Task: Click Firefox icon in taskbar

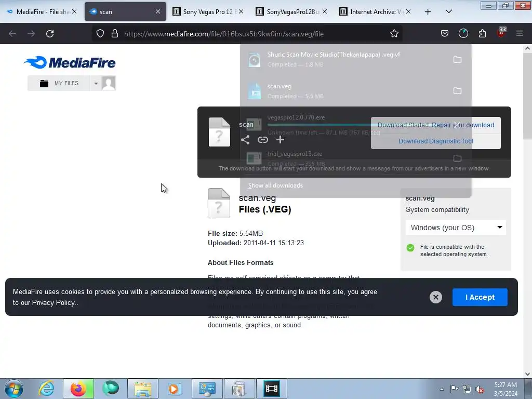Action: (x=78, y=389)
